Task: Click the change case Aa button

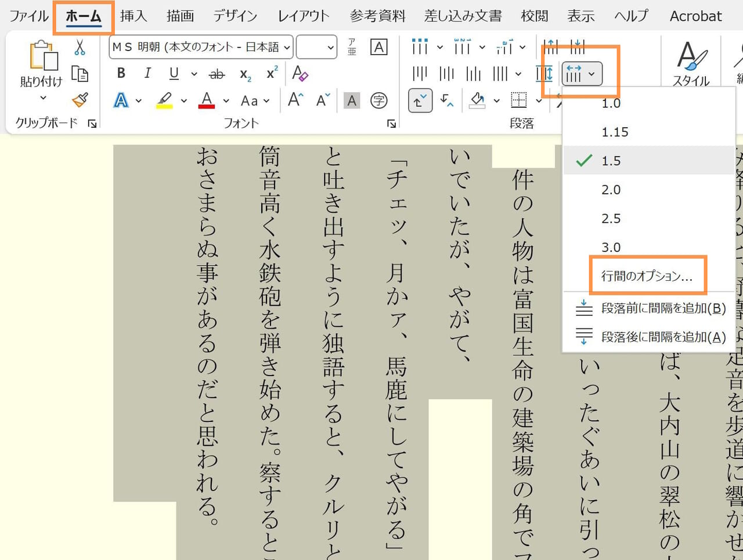Action: 250,100
